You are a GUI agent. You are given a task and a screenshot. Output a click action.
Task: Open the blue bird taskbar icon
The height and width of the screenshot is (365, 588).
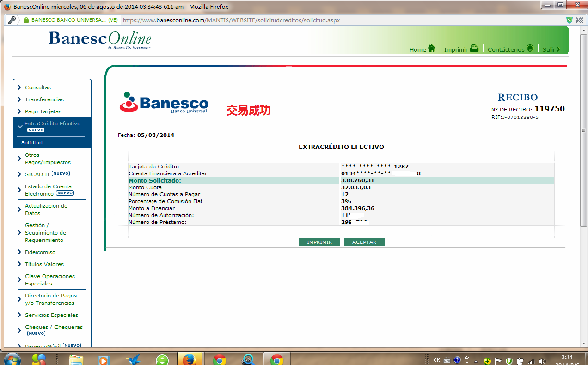[134, 359]
